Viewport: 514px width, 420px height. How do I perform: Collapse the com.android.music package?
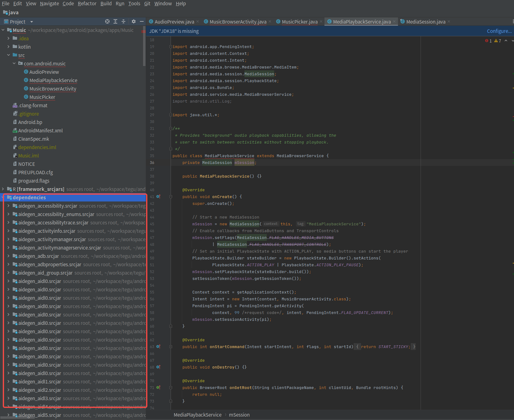coord(14,63)
